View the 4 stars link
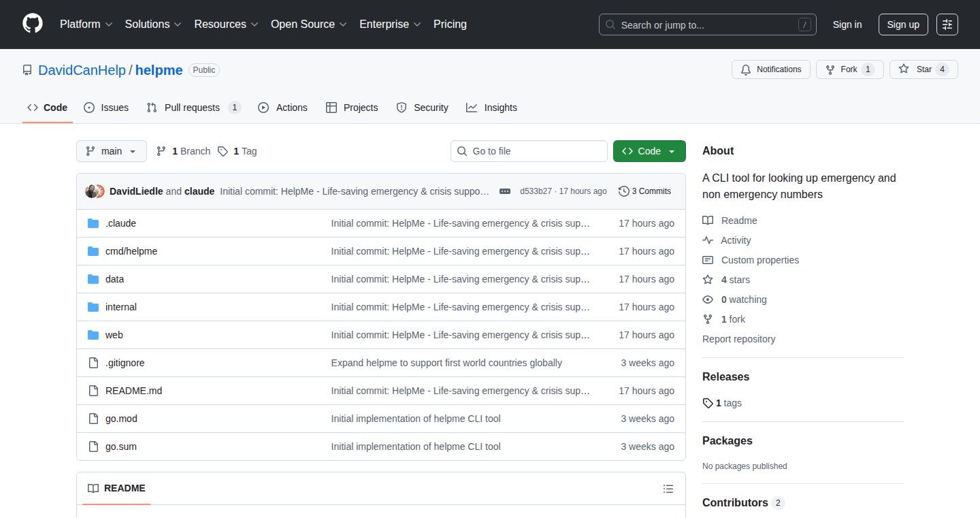This screenshot has height=518, width=980. 736,280
